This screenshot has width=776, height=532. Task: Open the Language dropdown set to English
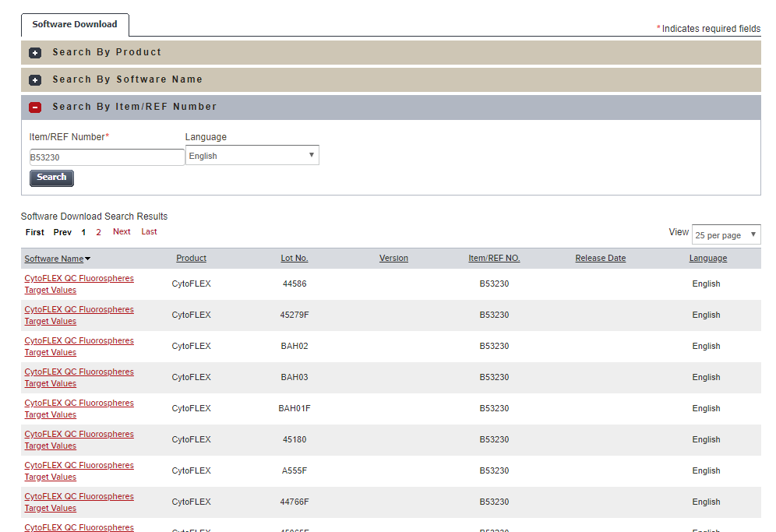tap(252, 155)
